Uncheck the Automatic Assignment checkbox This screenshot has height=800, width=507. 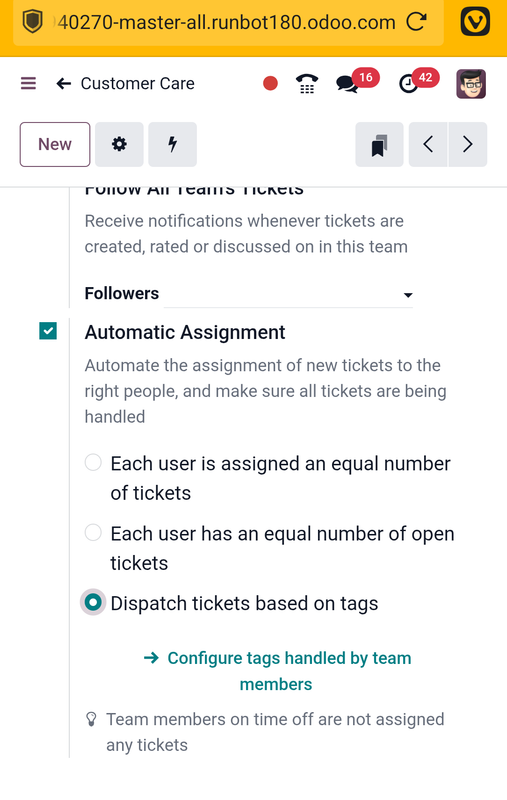(48, 331)
